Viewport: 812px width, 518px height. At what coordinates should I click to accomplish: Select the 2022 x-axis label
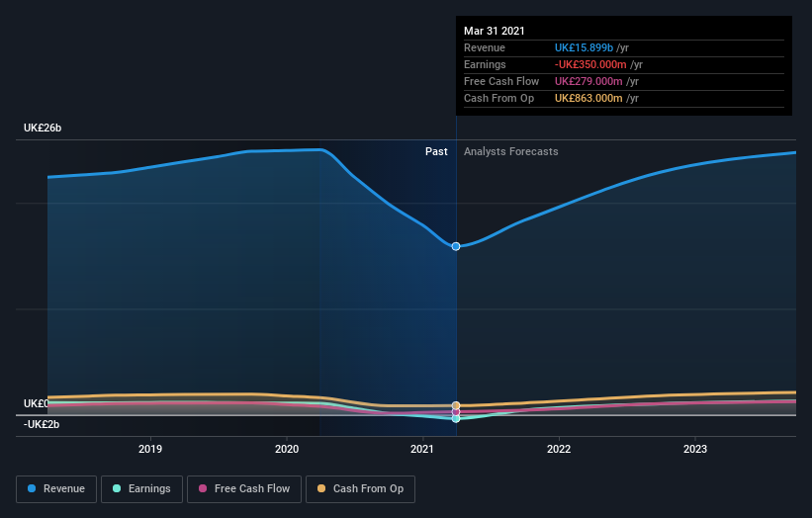point(559,449)
